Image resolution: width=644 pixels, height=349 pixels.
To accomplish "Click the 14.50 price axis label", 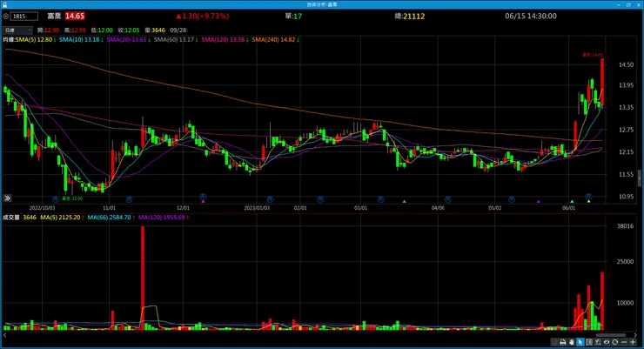I will click(626, 65).
